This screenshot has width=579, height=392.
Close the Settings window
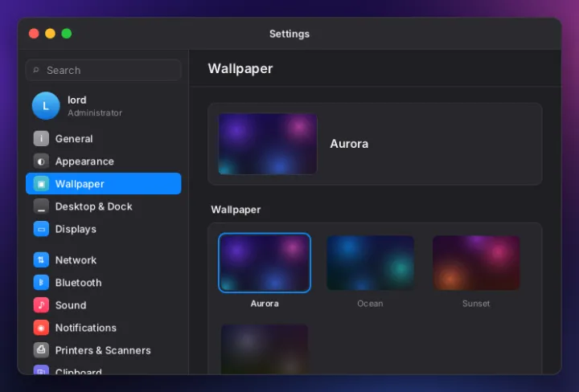click(x=34, y=34)
